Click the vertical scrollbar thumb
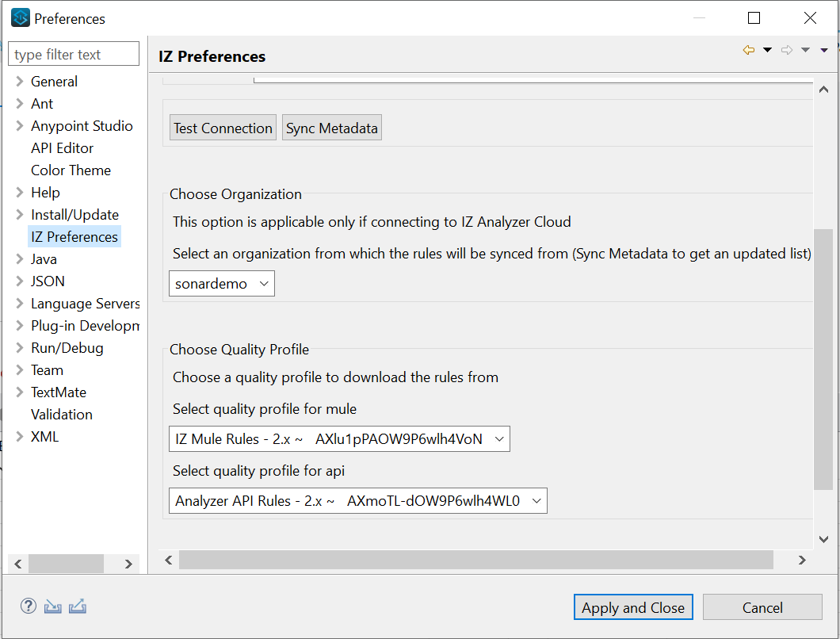 823,359
